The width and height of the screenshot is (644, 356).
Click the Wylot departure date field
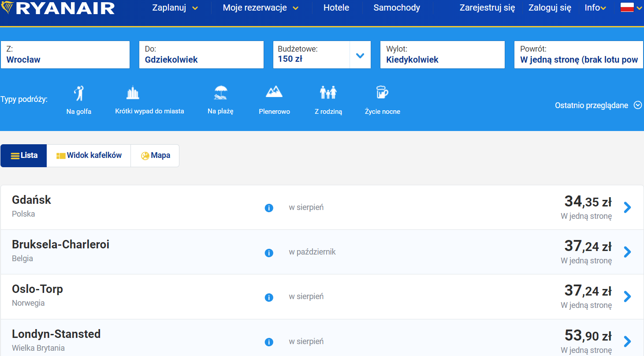coord(442,55)
